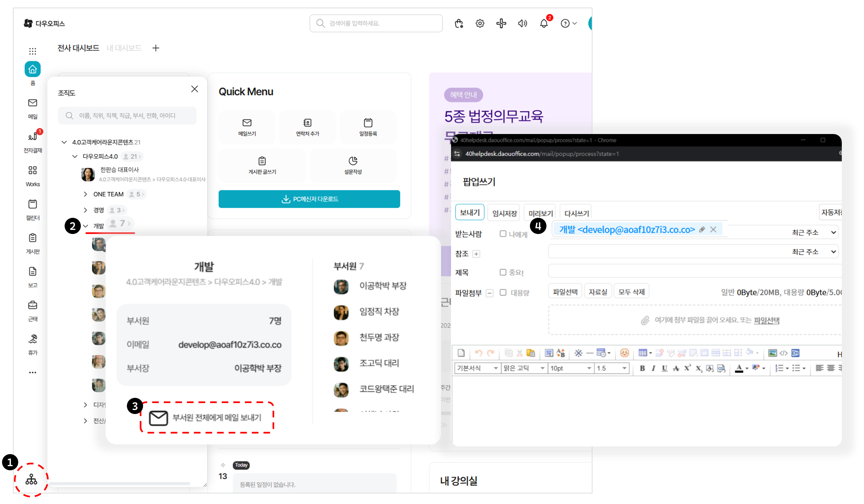864x504 pixels.
Task: Expand the ONE TEAM department node
Action: pos(85,194)
